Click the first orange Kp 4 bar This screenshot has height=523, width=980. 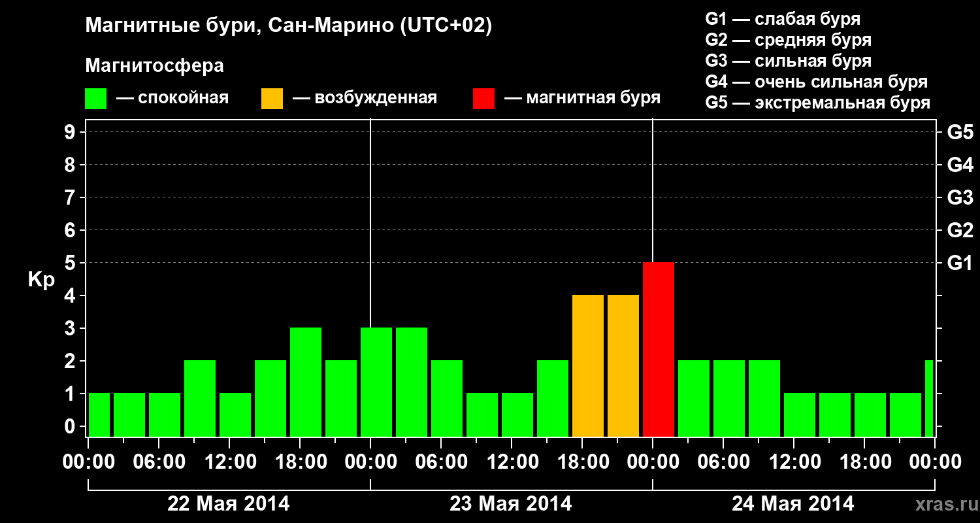588,366
